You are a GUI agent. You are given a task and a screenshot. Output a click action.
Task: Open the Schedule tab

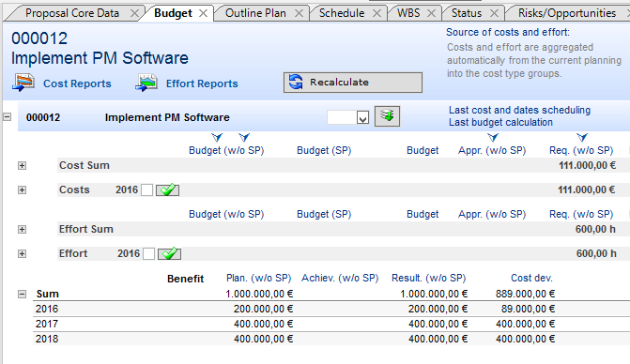coord(342,13)
